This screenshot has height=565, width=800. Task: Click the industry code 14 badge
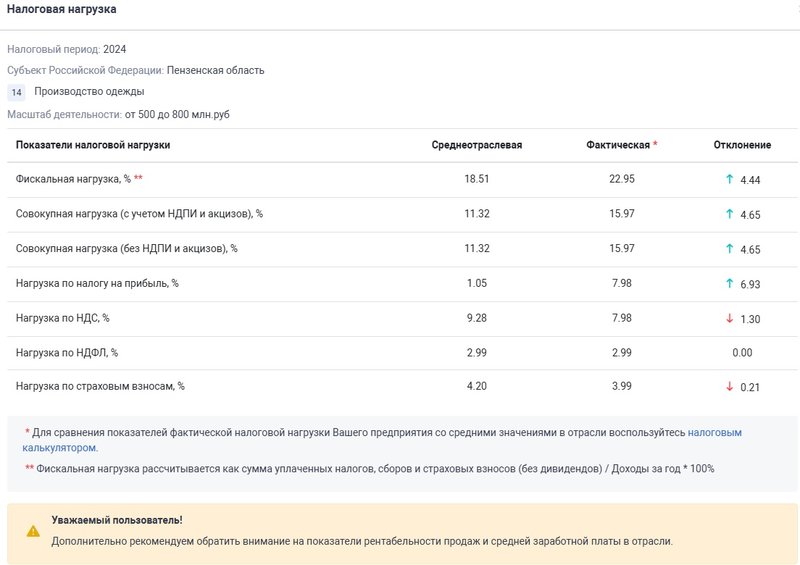pyautogui.click(x=17, y=92)
